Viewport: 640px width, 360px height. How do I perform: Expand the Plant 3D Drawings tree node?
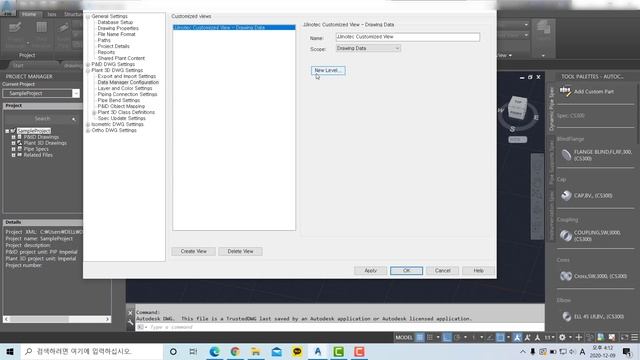13,143
